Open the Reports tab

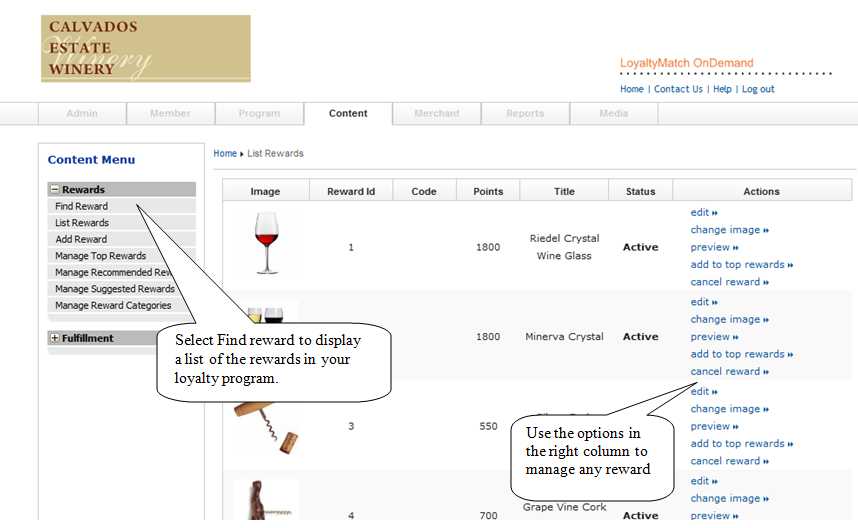pyautogui.click(x=525, y=113)
